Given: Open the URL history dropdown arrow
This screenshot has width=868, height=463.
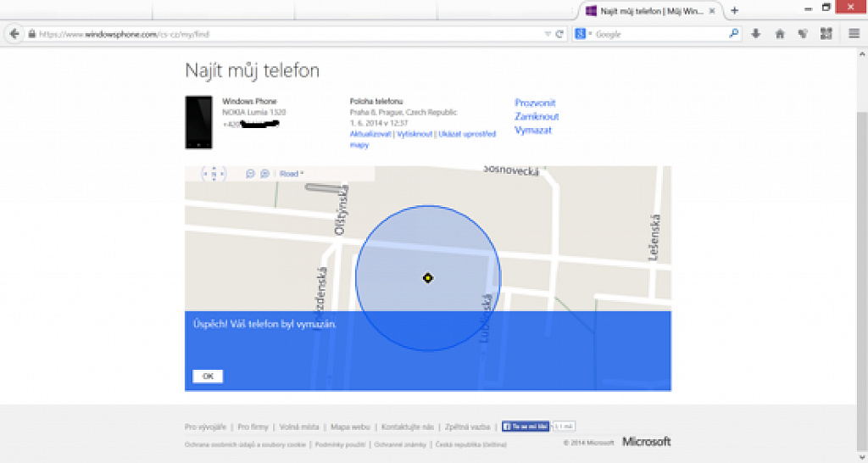Looking at the screenshot, I should [548, 34].
